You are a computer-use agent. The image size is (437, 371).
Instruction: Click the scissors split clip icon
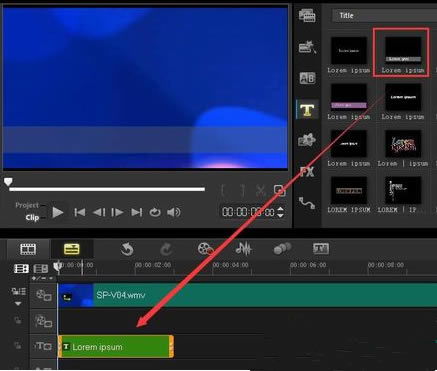coord(261,191)
